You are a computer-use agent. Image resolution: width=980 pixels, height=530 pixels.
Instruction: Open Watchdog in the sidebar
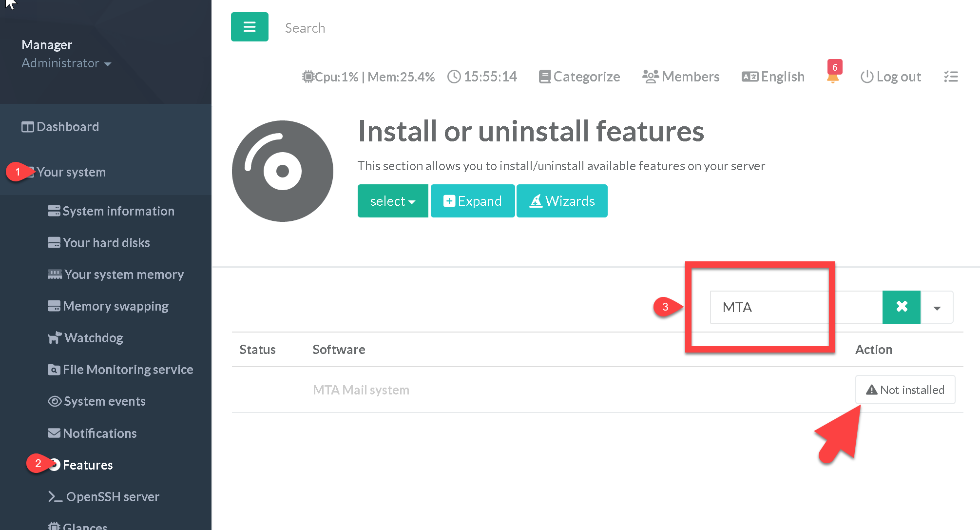coord(93,338)
